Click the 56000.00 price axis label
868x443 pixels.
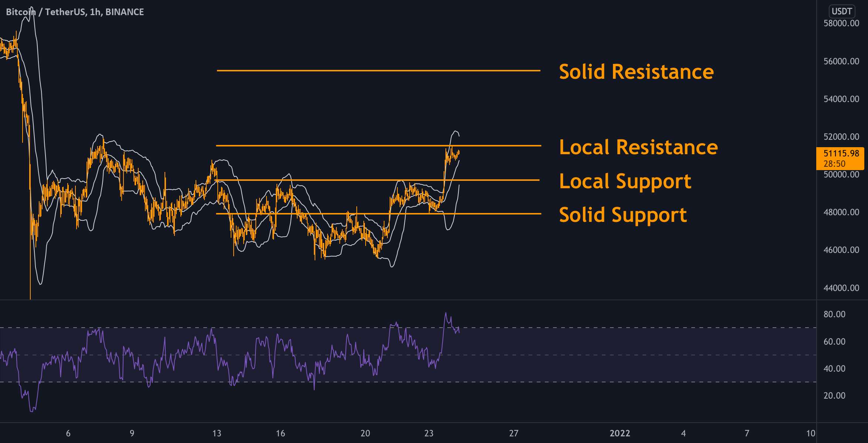click(841, 61)
